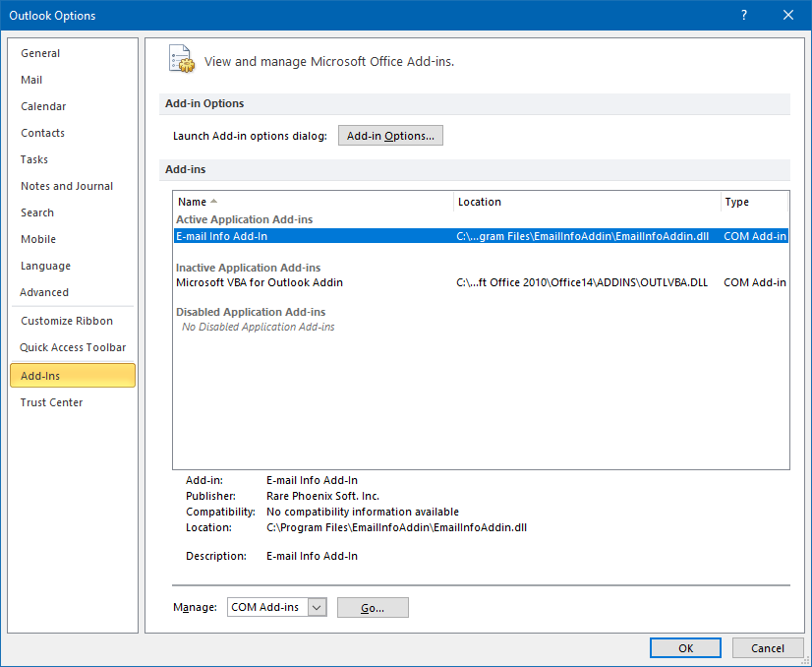Open the Trust Center section
812x667 pixels.
pos(51,402)
